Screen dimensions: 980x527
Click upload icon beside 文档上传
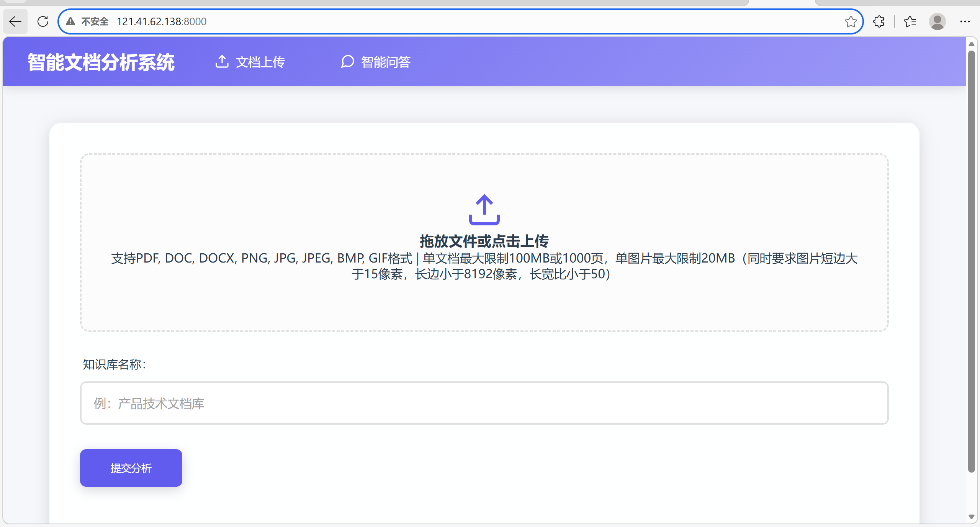pyautogui.click(x=222, y=61)
